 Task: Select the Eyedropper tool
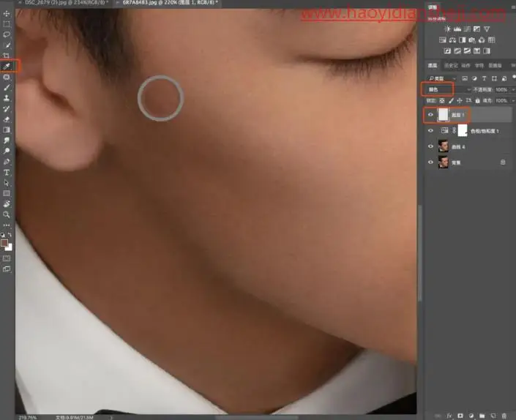[7, 67]
